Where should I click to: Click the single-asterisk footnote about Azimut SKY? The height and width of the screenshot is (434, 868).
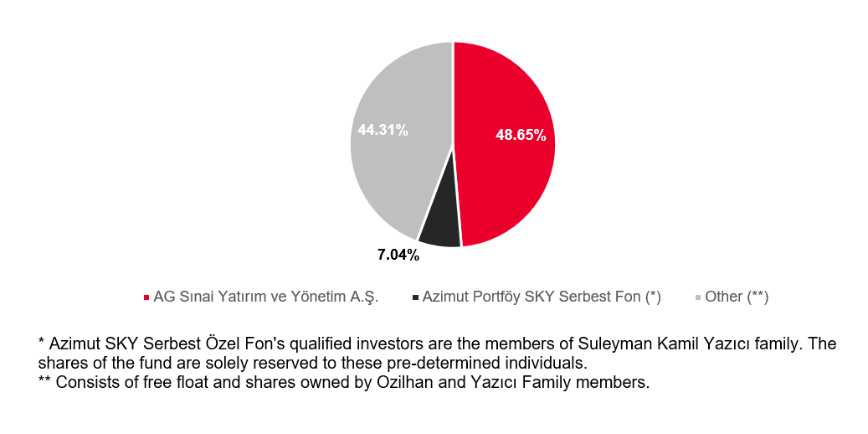pyautogui.click(x=437, y=354)
